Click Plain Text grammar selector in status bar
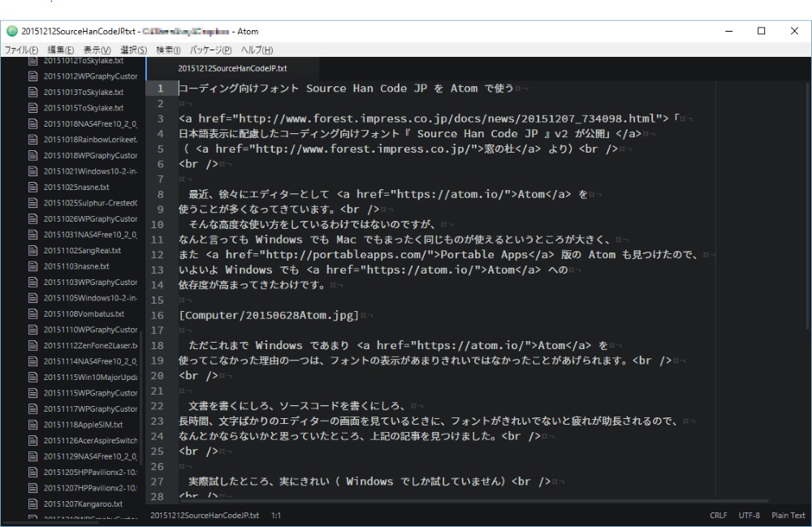The width and height of the screenshot is (812, 527). pyautogui.click(x=788, y=515)
